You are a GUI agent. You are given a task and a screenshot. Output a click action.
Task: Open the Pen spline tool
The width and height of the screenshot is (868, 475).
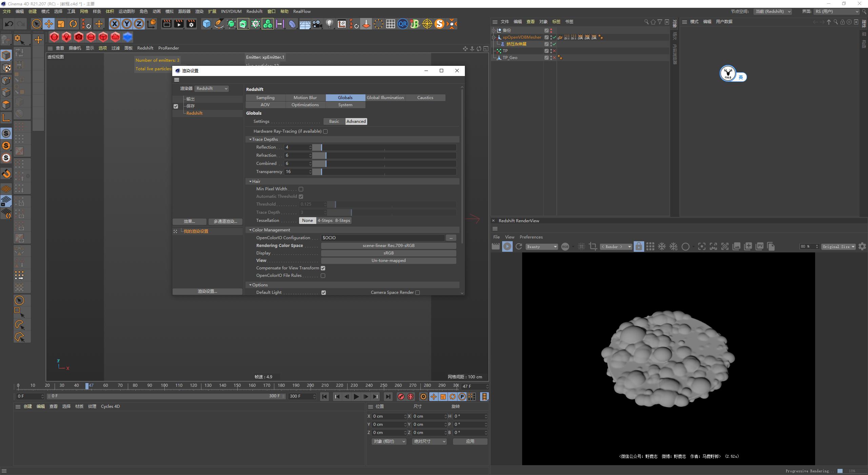219,24
